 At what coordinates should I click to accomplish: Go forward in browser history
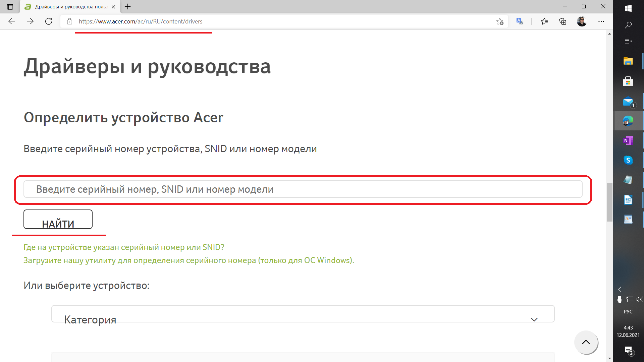pos(30,21)
